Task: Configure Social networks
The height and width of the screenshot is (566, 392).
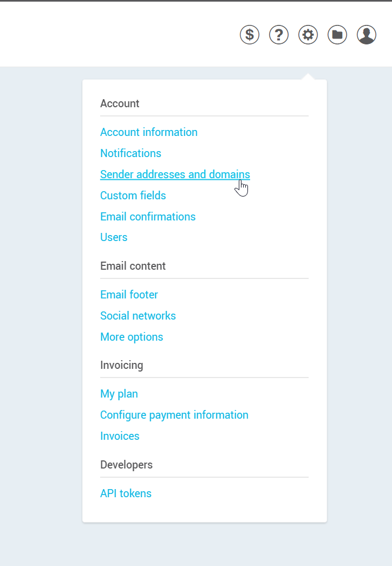Action: click(138, 316)
